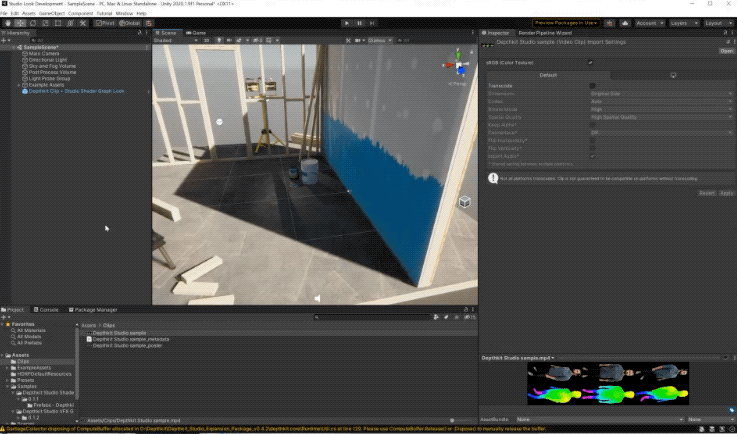Open the AssetBundle None dropdown
This screenshot has height=434, width=737.
pyautogui.click(x=600, y=419)
